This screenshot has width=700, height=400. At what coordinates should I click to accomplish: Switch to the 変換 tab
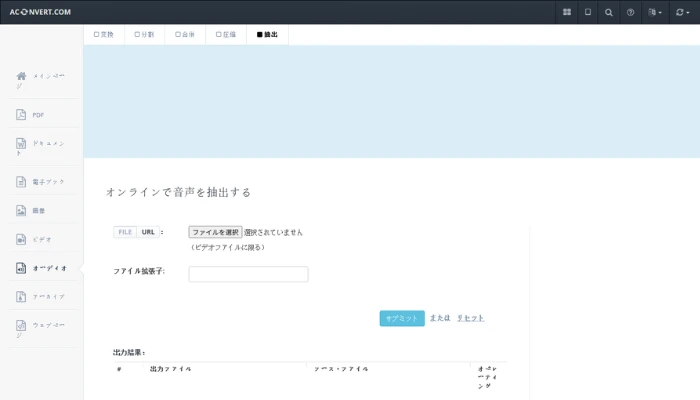pyautogui.click(x=104, y=34)
